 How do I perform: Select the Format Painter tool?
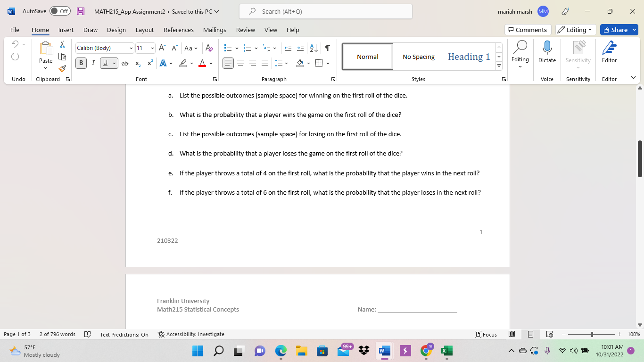pyautogui.click(x=62, y=68)
